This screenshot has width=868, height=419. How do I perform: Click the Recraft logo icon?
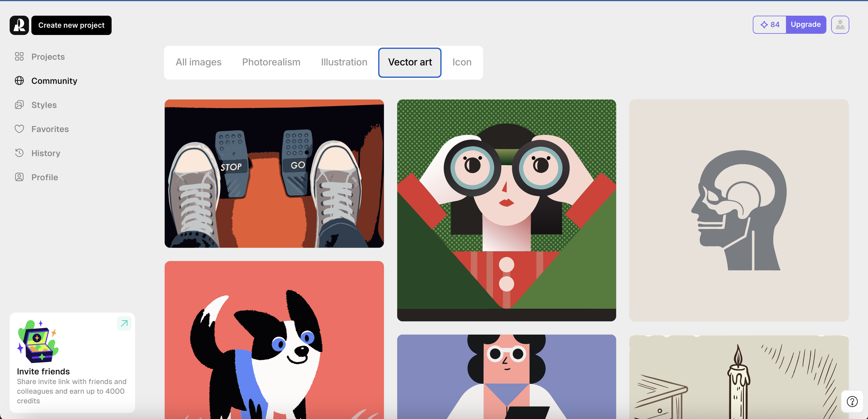click(x=19, y=25)
